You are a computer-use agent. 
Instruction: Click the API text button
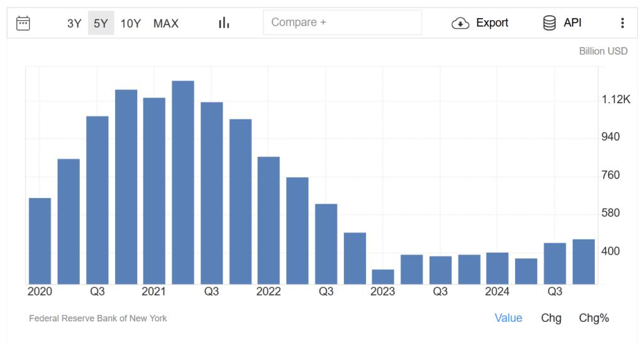(x=572, y=23)
